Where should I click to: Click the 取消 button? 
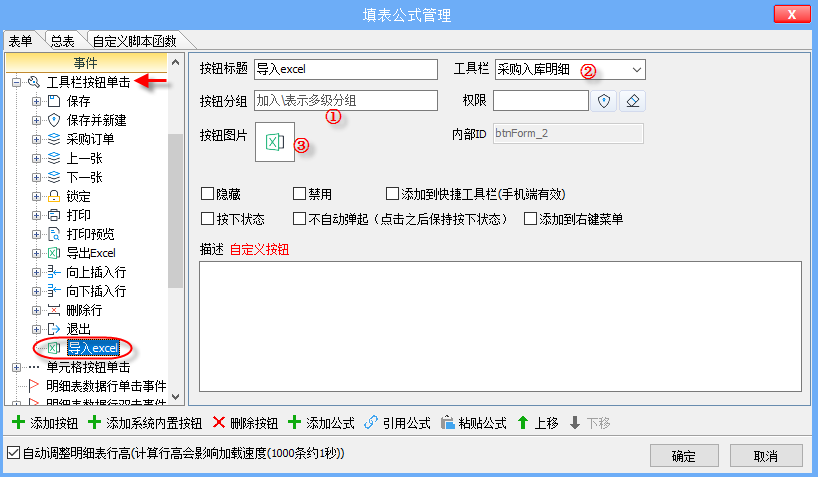(x=765, y=456)
